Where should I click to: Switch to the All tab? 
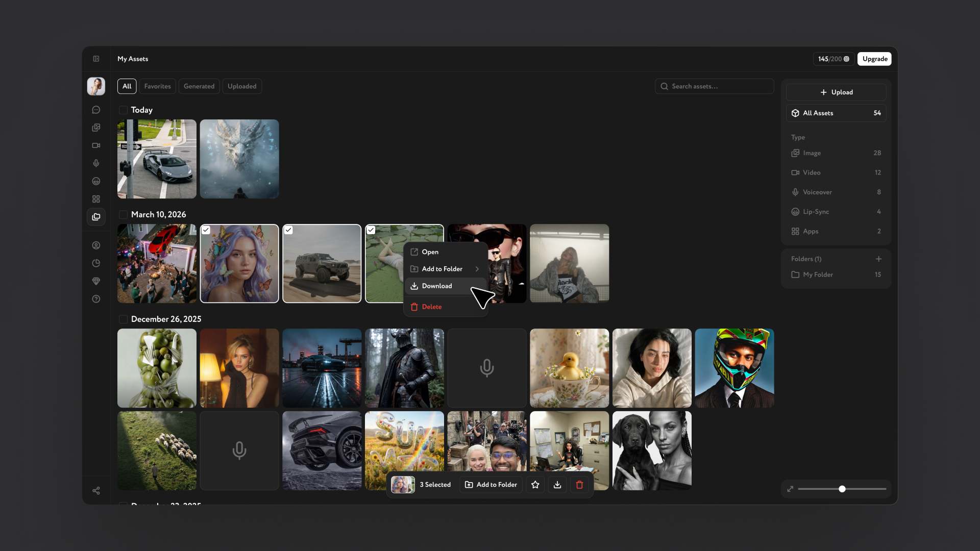click(127, 86)
